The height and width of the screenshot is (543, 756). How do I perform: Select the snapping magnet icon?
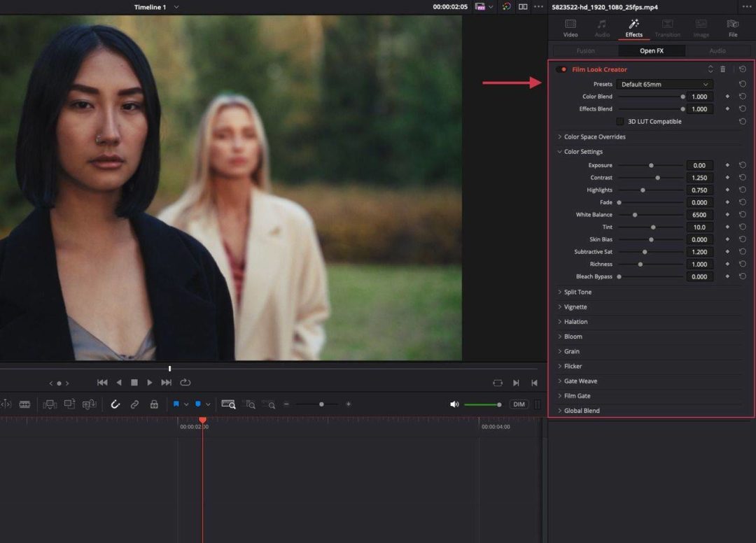tap(115, 404)
